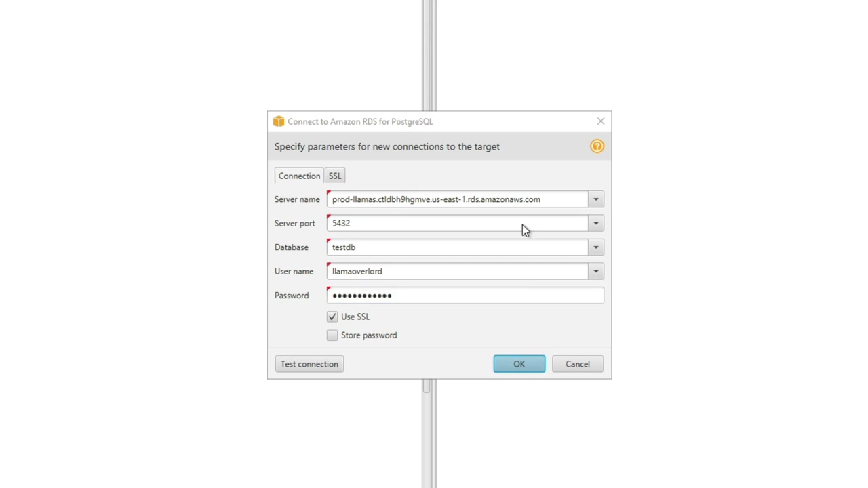Click the orange help question mark icon
The height and width of the screenshot is (488, 868).
pyautogui.click(x=597, y=146)
